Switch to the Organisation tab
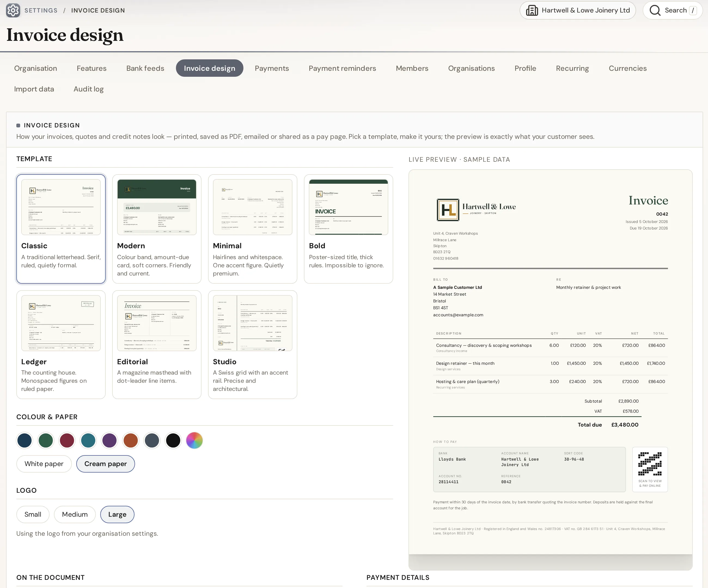 click(x=35, y=68)
